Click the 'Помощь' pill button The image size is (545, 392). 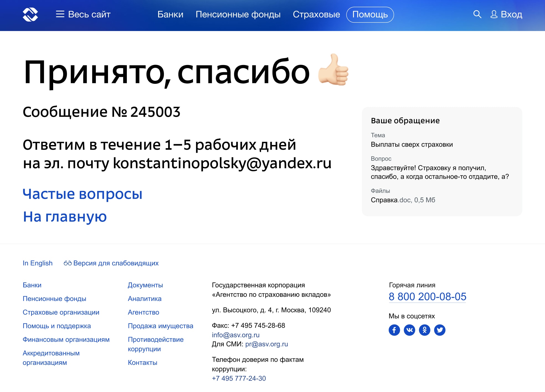(x=370, y=14)
